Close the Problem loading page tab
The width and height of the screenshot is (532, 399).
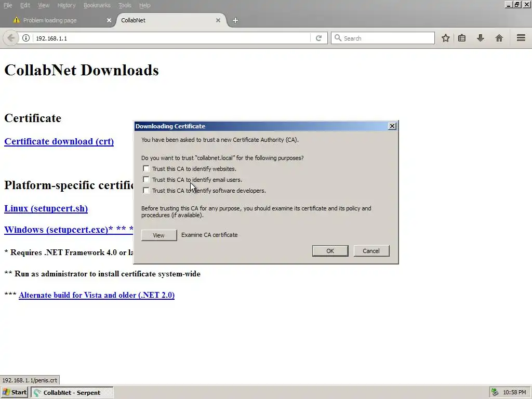point(109,20)
